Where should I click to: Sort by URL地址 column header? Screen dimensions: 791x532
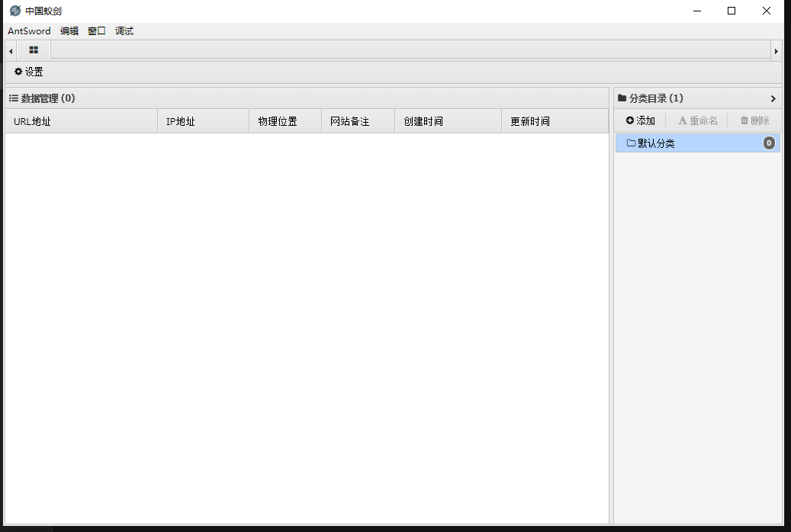click(x=81, y=121)
